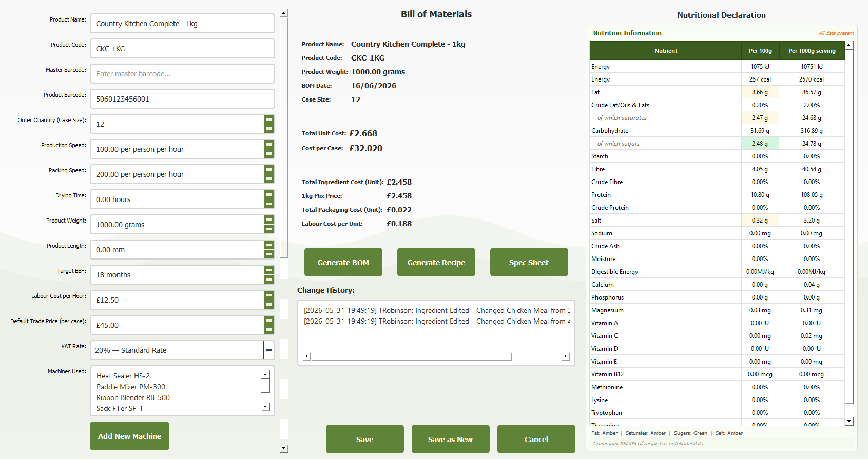The image size is (868, 459).
Task: Click the product form panel scroll-down arrow
Action: click(284, 448)
